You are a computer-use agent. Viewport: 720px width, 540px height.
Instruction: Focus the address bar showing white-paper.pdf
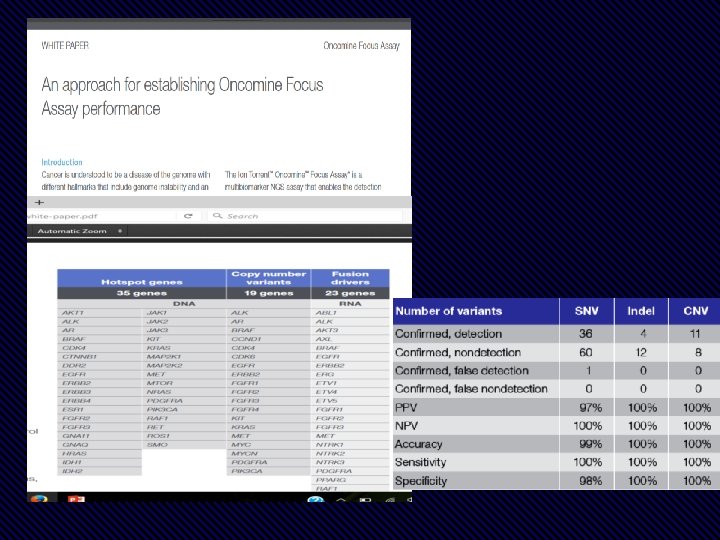[x=102, y=216]
